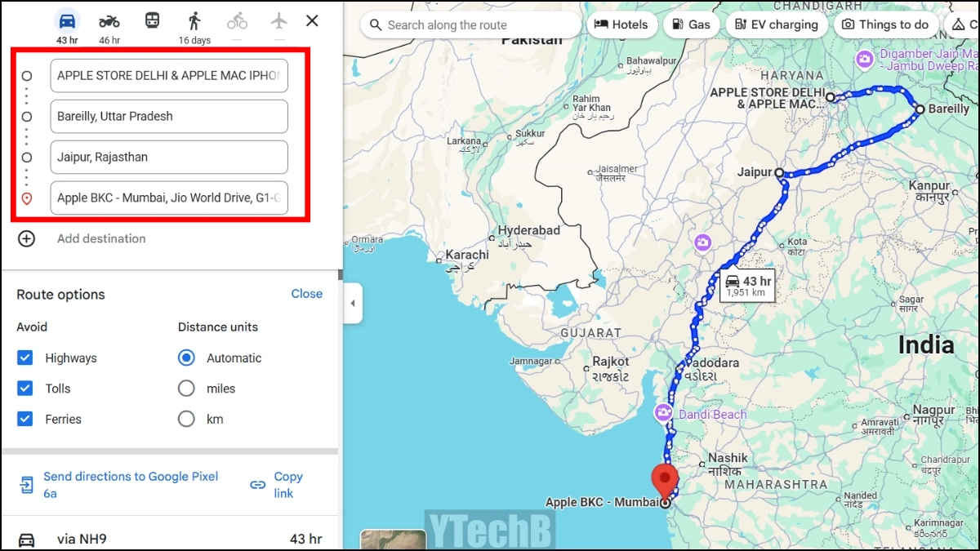Screen dimensions: 980x551
Task: Close the Route options section
Action: point(307,294)
